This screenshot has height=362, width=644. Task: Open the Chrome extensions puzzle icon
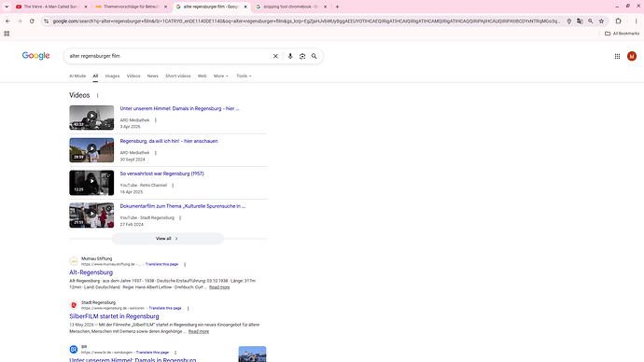(618, 21)
